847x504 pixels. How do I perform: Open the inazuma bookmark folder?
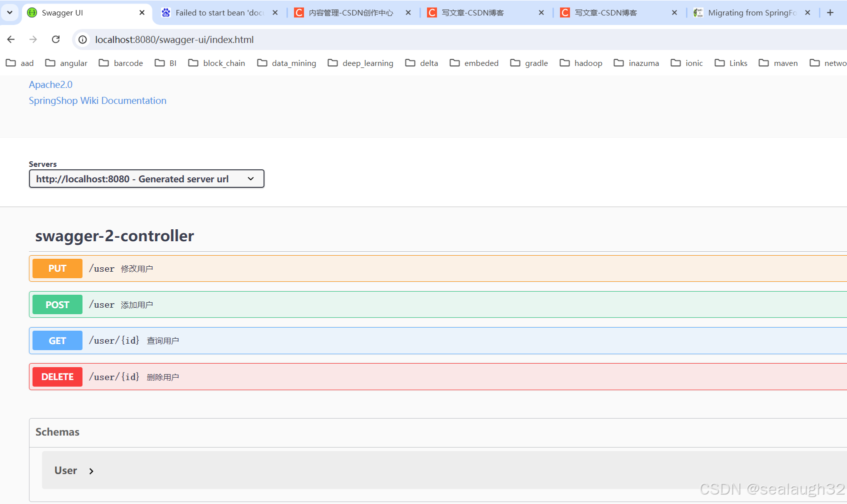636,63
